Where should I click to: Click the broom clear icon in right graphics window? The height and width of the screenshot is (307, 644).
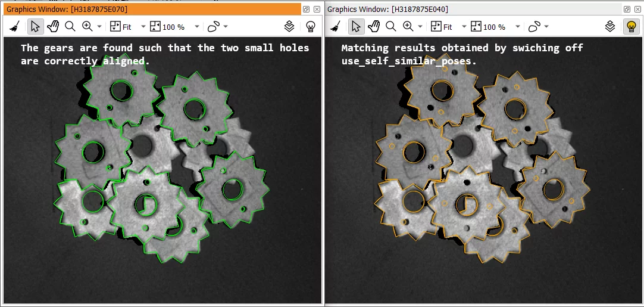[x=335, y=27]
